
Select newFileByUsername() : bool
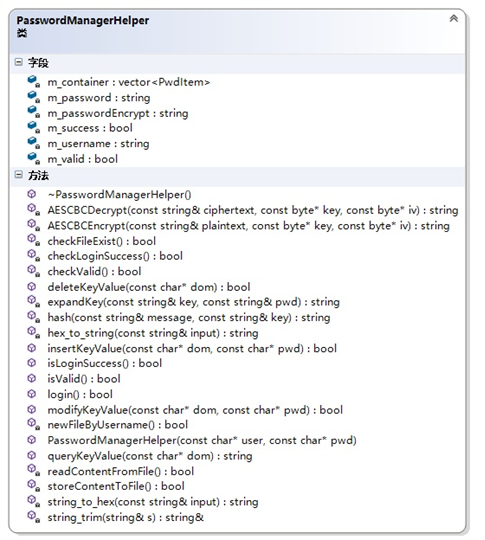click(117, 425)
